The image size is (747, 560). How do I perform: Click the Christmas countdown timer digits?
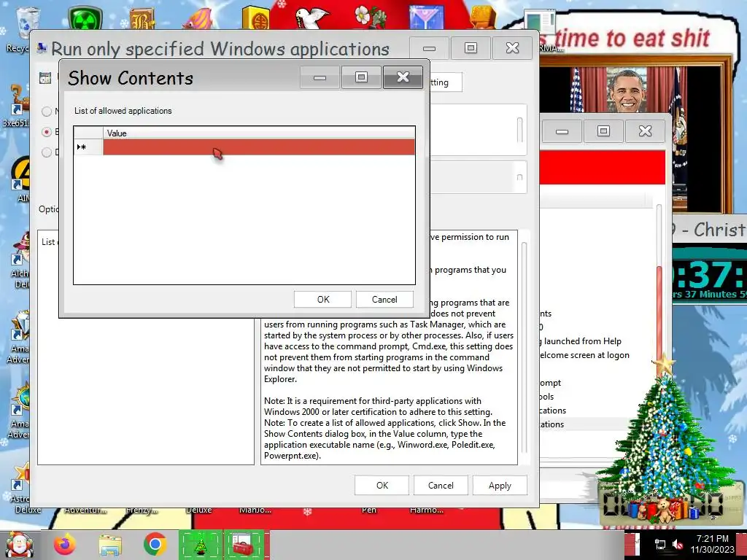[710, 275]
